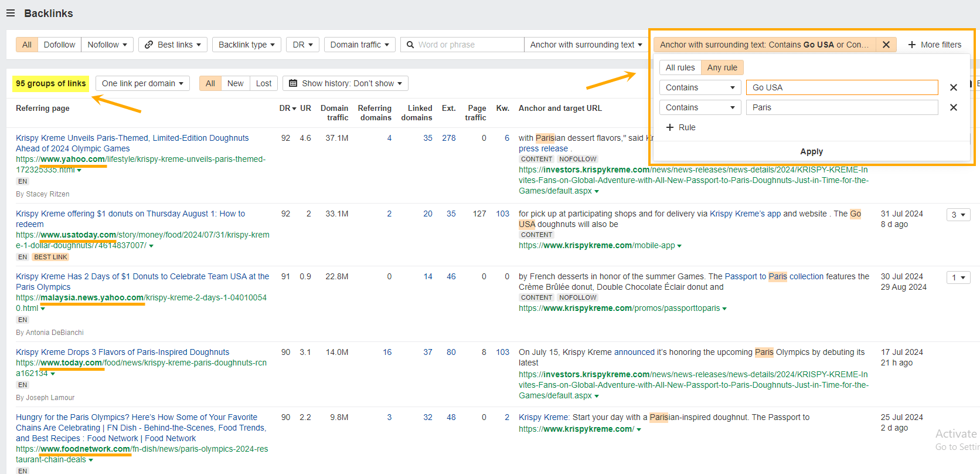Click the link icon in Best links
The height and width of the screenshot is (474, 980).
pos(149,45)
